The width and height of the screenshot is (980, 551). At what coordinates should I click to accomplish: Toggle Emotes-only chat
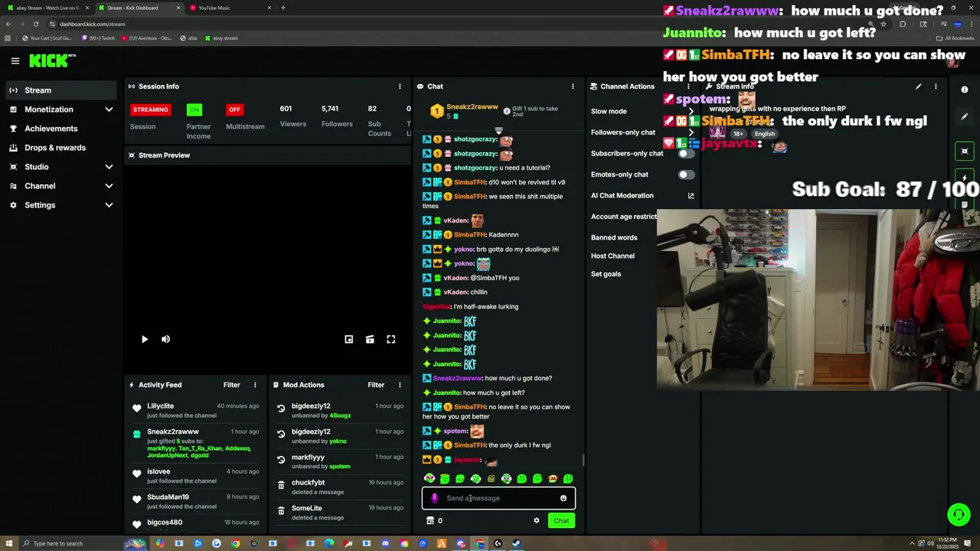[686, 174]
